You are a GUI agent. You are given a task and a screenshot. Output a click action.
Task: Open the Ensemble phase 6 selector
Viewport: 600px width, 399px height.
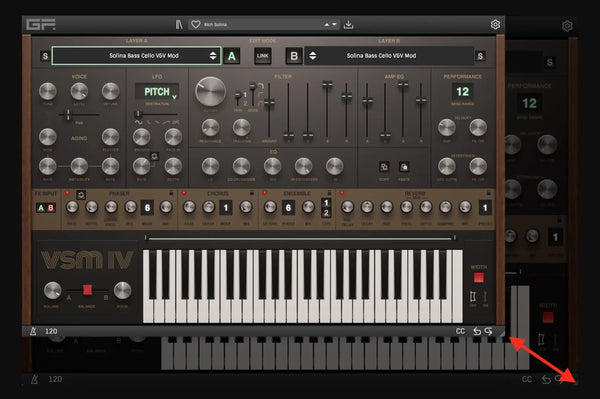coord(288,208)
